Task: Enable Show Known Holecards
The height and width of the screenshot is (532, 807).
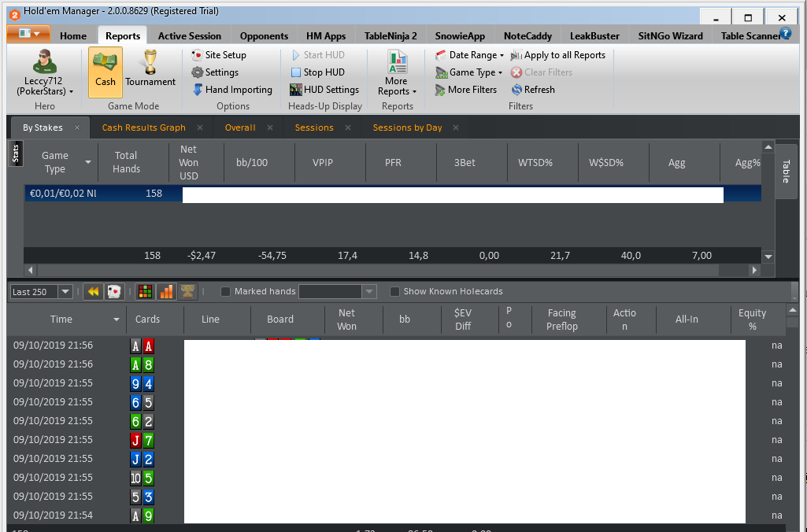Action: [x=394, y=292]
